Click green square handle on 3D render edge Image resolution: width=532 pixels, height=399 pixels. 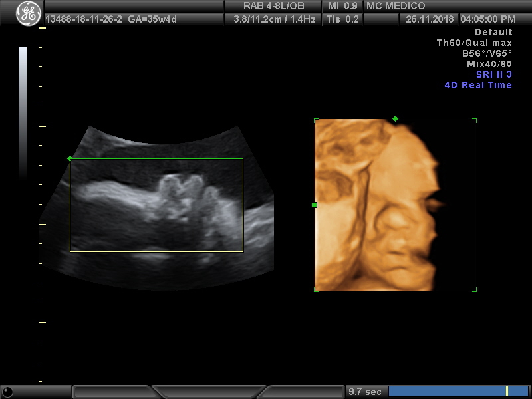(314, 205)
